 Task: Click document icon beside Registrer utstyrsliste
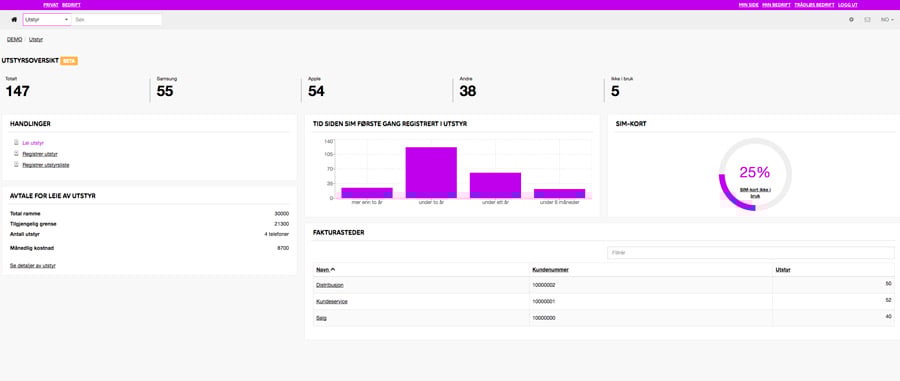(17, 165)
